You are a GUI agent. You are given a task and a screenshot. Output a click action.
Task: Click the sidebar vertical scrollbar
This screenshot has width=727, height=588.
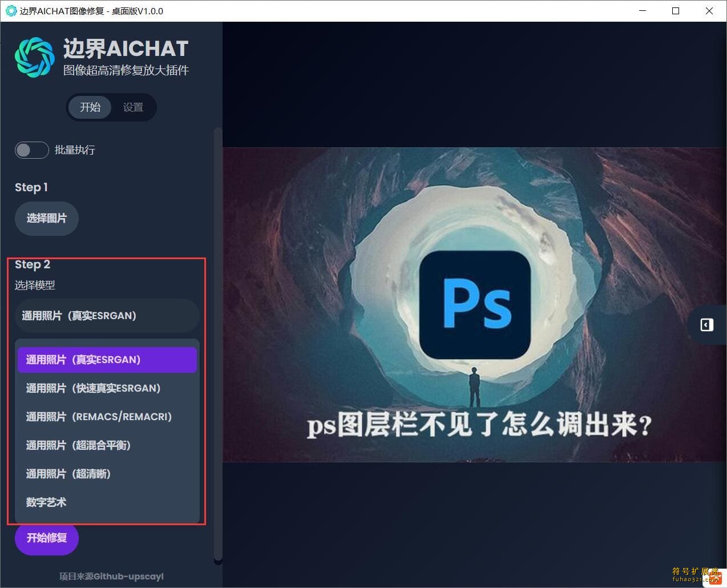pos(218,345)
